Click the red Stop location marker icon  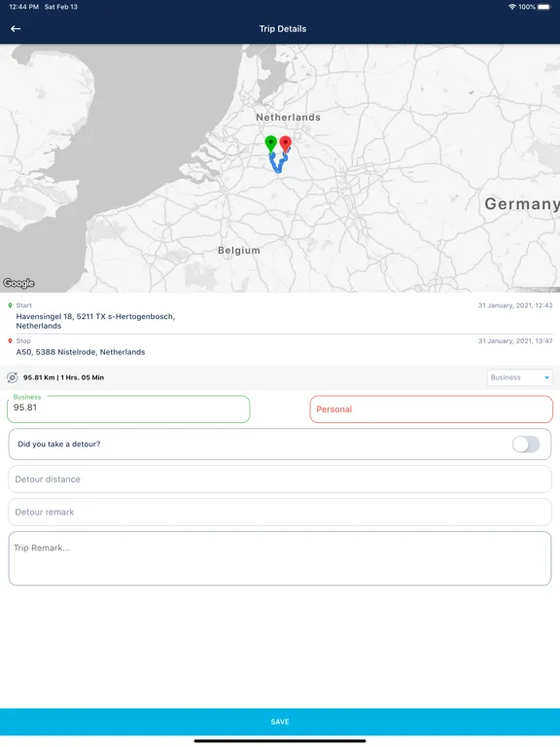(x=10, y=341)
